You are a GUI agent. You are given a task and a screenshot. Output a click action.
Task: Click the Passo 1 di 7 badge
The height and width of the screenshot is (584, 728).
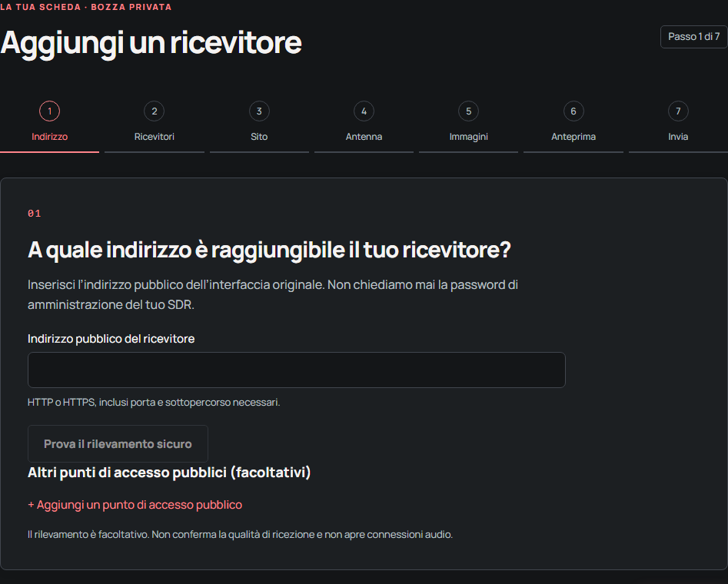click(693, 37)
